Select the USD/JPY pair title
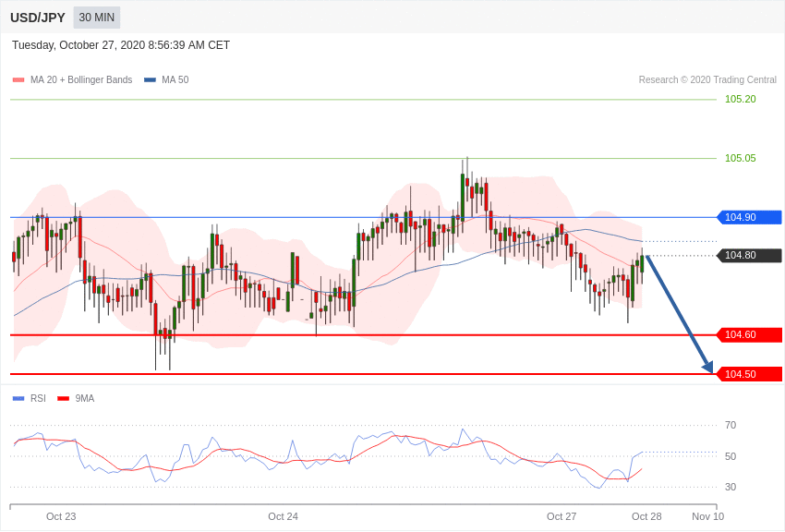This screenshot has height=532, width=785. point(38,18)
